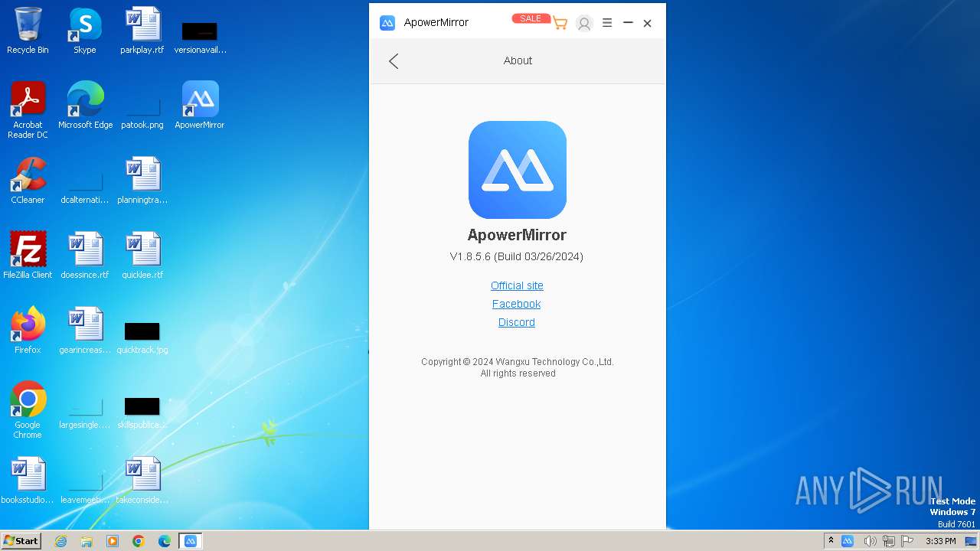Image resolution: width=980 pixels, height=551 pixels.
Task: Select the FileZilla Client shortcut
Action: coord(28,256)
